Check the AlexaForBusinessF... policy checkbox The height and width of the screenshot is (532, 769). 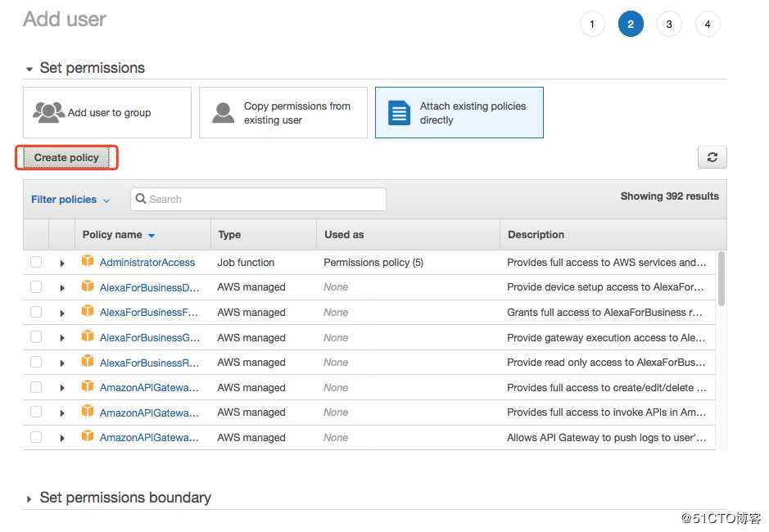pos(36,312)
